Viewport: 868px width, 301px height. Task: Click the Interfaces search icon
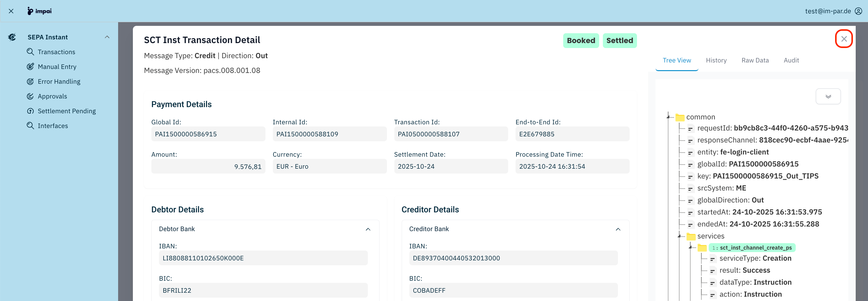30,125
